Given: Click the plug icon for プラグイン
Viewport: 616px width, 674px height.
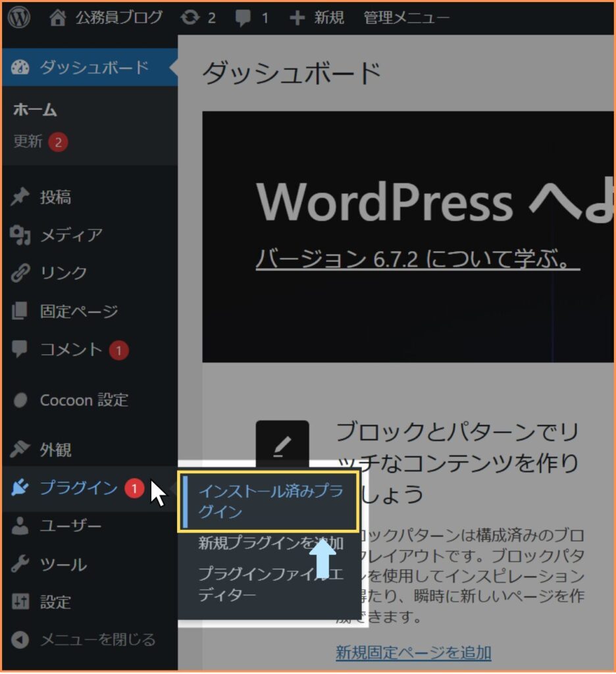Looking at the screenshot, I should [x=20, y=488].
